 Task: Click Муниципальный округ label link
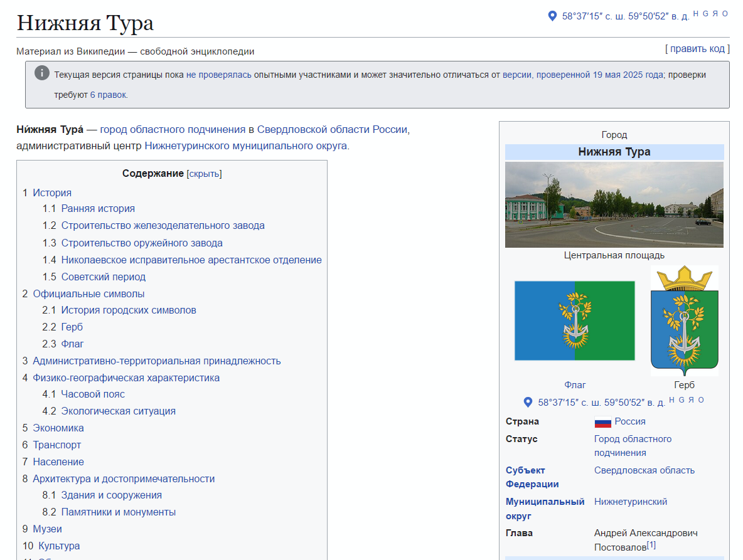pos(545,509)
